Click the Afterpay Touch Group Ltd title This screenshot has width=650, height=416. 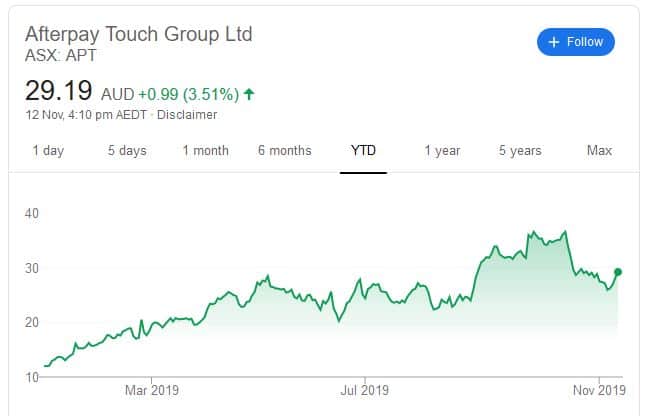coord(139,34)
